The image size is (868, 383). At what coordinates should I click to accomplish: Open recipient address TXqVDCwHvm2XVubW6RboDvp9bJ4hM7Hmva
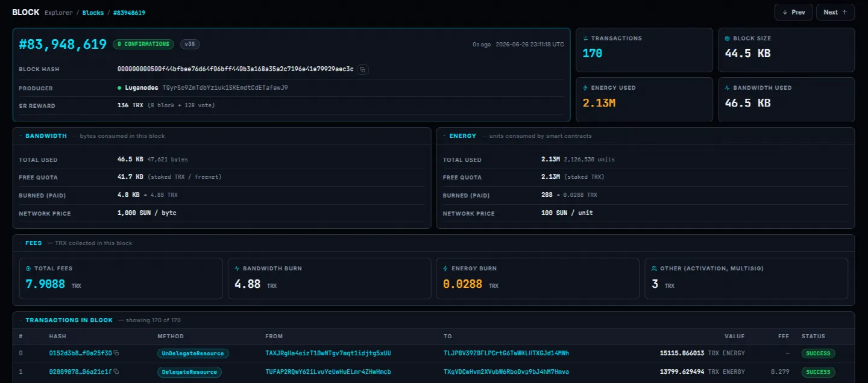[x=506, y=372]
